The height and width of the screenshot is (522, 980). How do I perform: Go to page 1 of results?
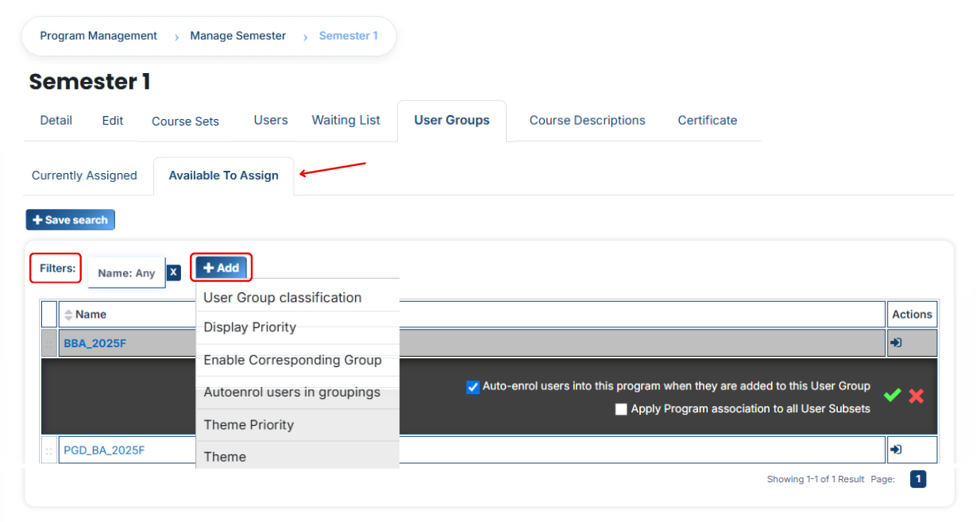(x=918, y=479)
